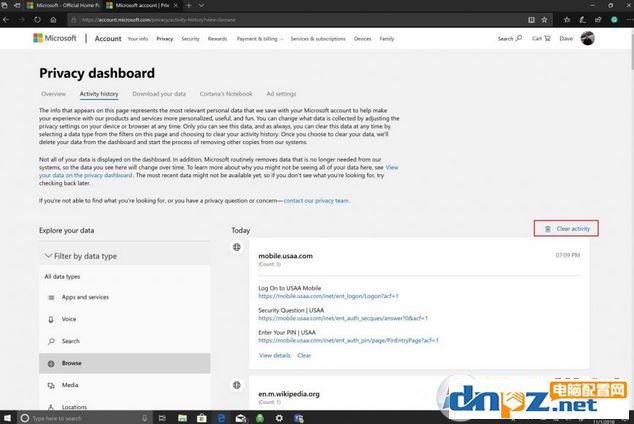
Task: Open the Dave account profile picture
Action: coord(588,38)
